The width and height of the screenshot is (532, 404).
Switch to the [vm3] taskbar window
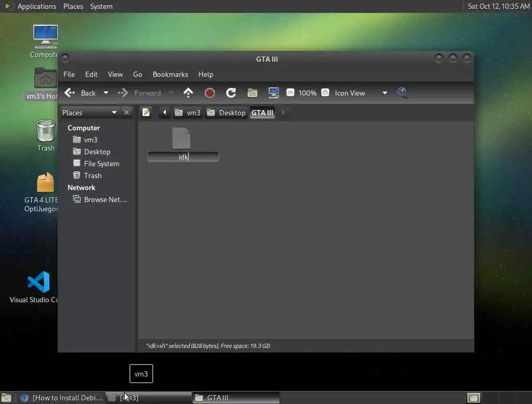tap(148, 398)
